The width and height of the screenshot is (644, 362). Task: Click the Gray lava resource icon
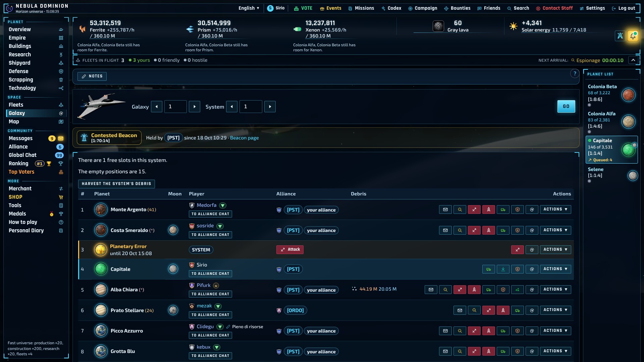438,26
